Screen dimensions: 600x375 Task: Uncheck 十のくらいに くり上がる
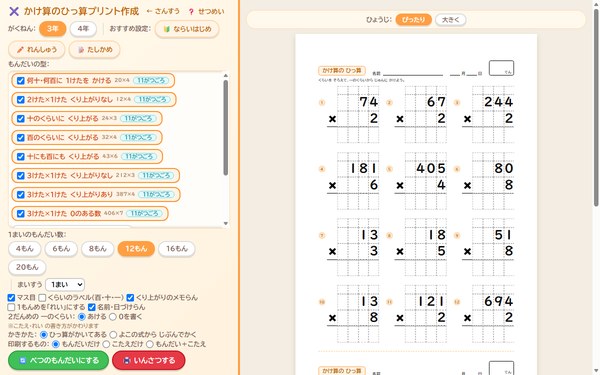pos(21,119)
